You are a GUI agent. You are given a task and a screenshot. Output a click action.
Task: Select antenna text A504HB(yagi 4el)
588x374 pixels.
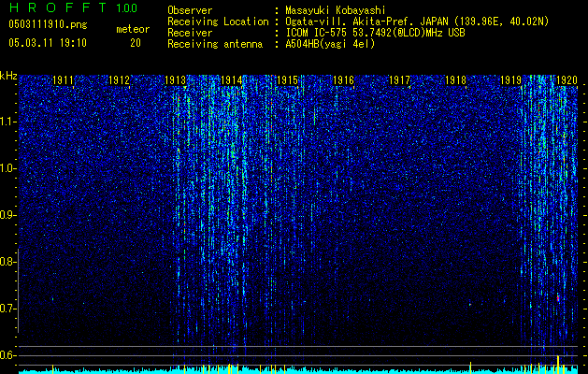coord(330,44)
